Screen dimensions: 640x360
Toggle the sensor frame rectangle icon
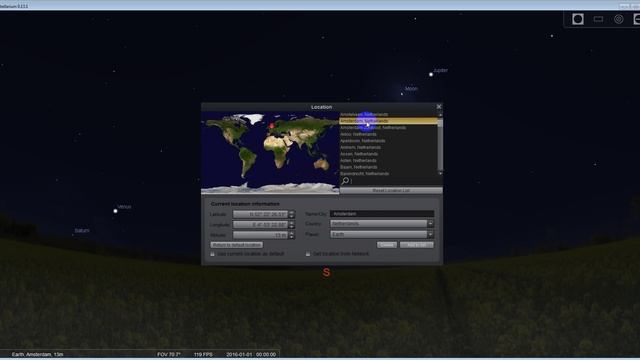pos(598,19)
